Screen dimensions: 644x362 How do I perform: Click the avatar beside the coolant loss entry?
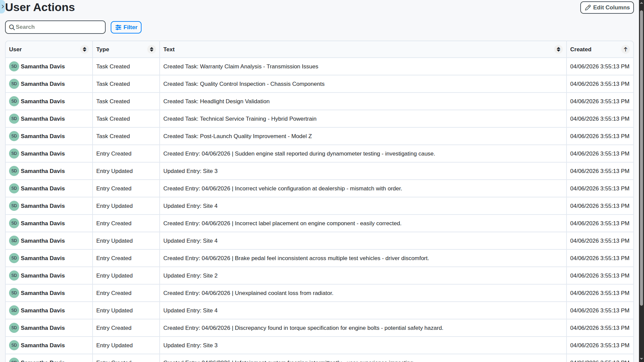[x=14, y=293]
